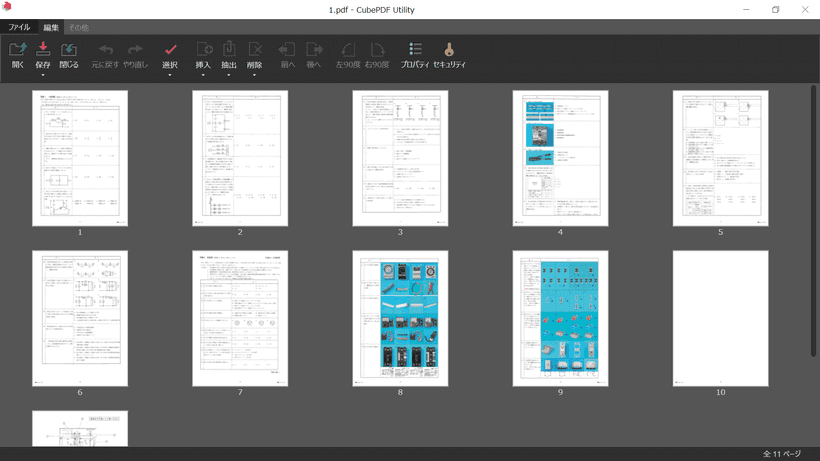This screenshot has height=461, width=820.
Task: Select page 4 thumbnail
Action: [x=560, y=158]
